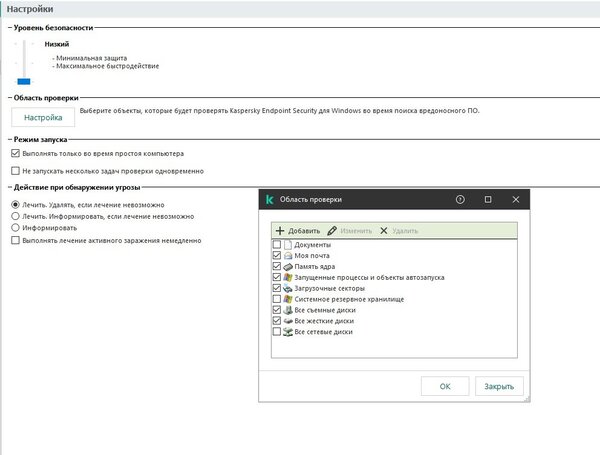This screenshot has height=455, width=600.
Task: Click the Все жесткие диски icon
Action: click(x=288, y=321)
